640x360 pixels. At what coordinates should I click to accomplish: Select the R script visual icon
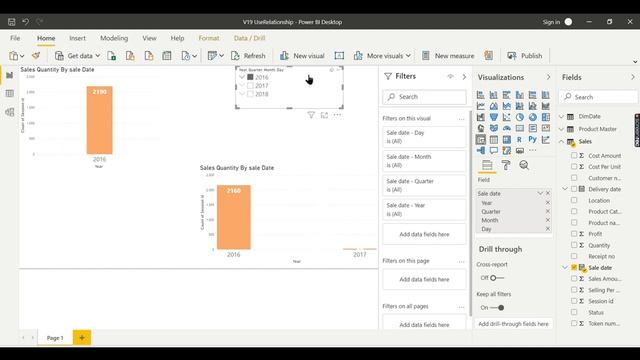click(x=520, y=139)
